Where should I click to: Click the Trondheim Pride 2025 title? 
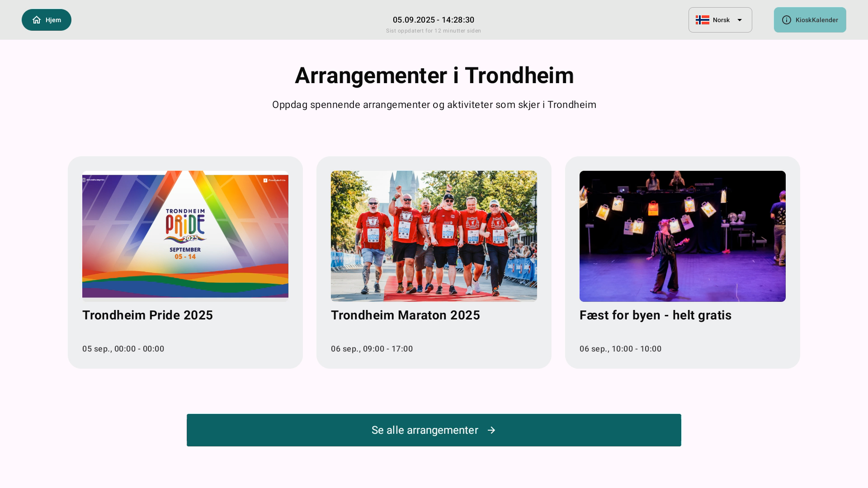tap(147, 315)
